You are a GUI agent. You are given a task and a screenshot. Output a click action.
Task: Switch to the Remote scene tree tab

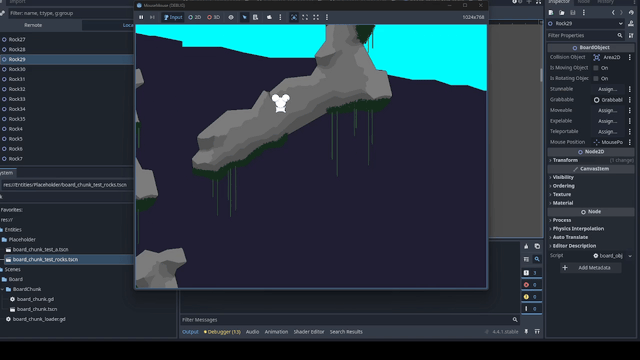click(33, 25)
